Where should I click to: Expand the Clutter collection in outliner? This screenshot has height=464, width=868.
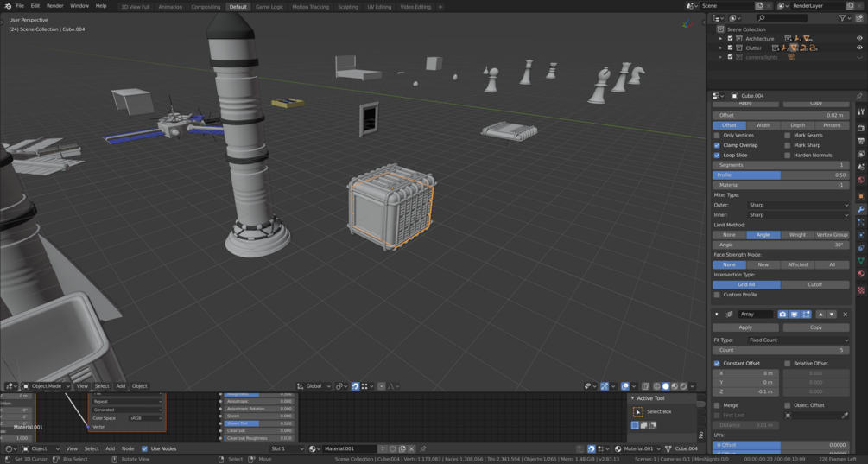click(x=720, y=48)
